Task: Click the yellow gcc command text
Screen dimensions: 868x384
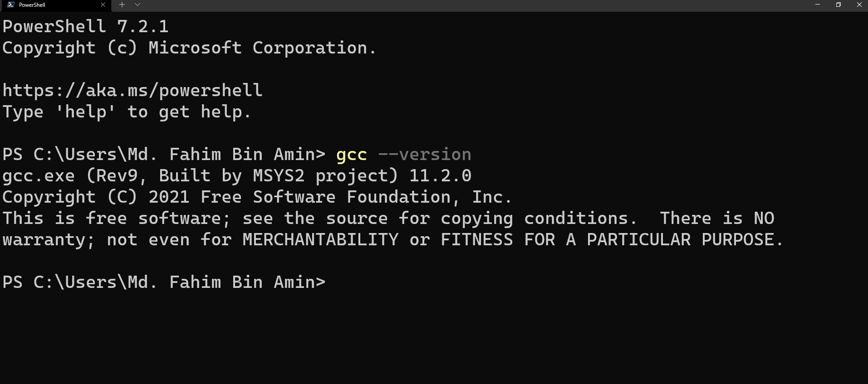Action: [351, 155]
